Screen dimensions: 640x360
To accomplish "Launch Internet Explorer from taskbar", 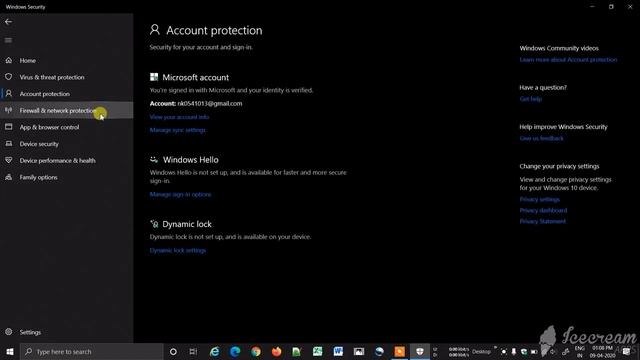I will tap(214, 351).
